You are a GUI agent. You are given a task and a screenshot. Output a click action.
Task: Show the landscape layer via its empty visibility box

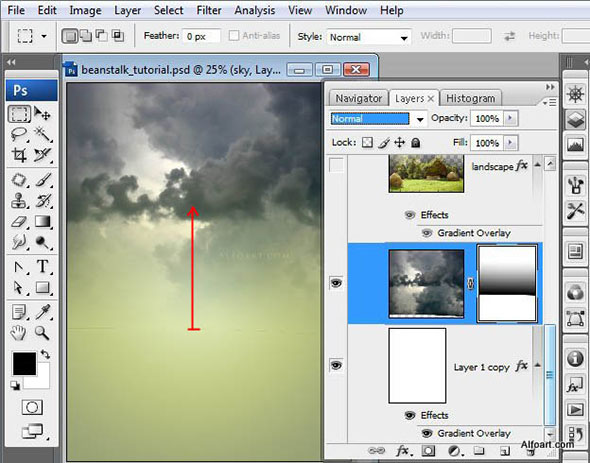[336, 165]
